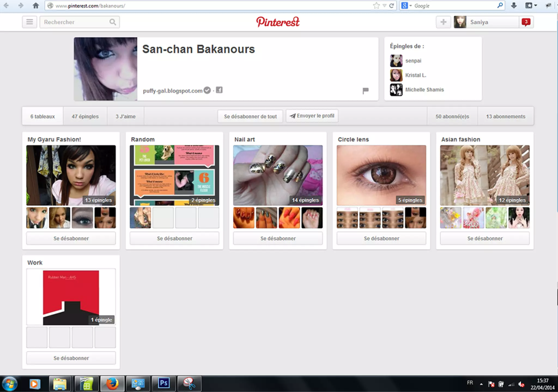Bookmark this page with the star icon
558x392 pixels.
tap(376, 6)
